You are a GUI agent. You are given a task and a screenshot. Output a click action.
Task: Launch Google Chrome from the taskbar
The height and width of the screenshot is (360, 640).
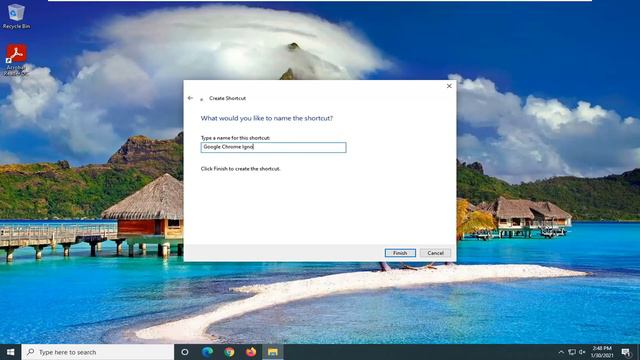coord(229,352)
